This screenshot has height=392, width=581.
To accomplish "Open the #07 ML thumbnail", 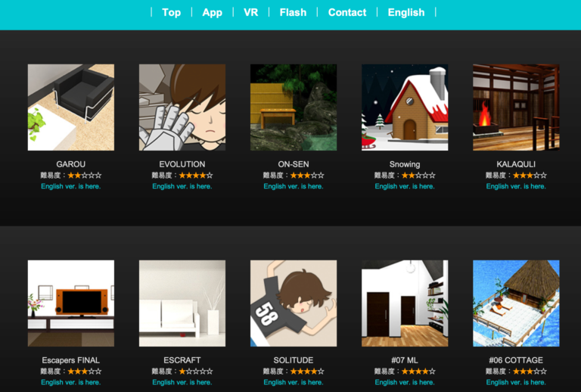I will pos(405,303).
